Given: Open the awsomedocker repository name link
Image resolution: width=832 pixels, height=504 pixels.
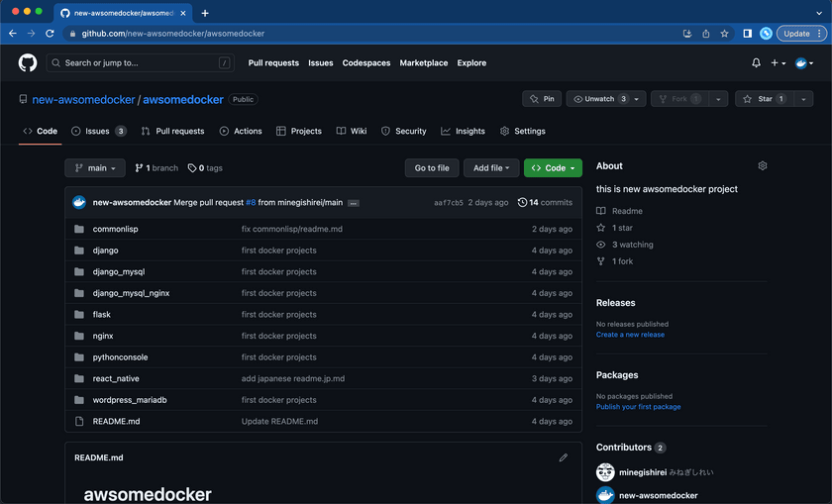Looking at the screenshot, I should 183,100.
